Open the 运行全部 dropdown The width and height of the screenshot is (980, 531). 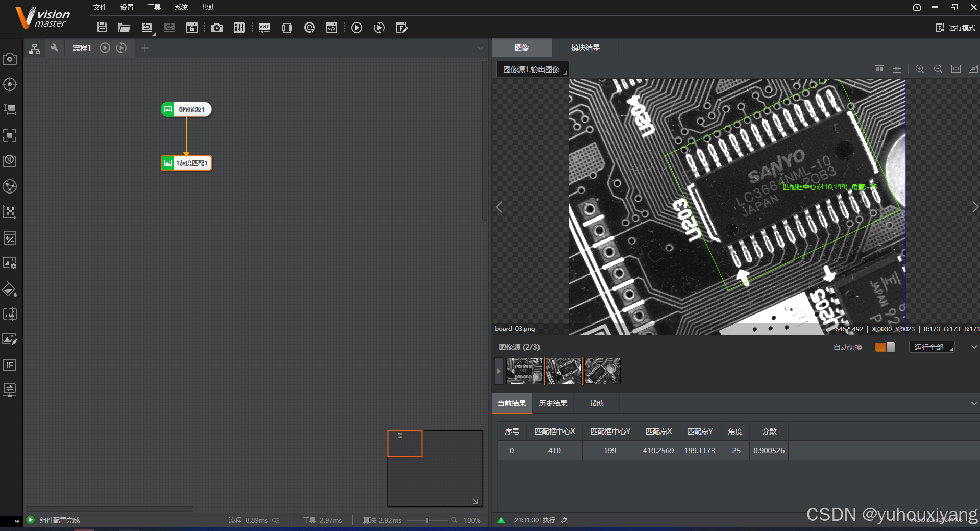point(932,347)
